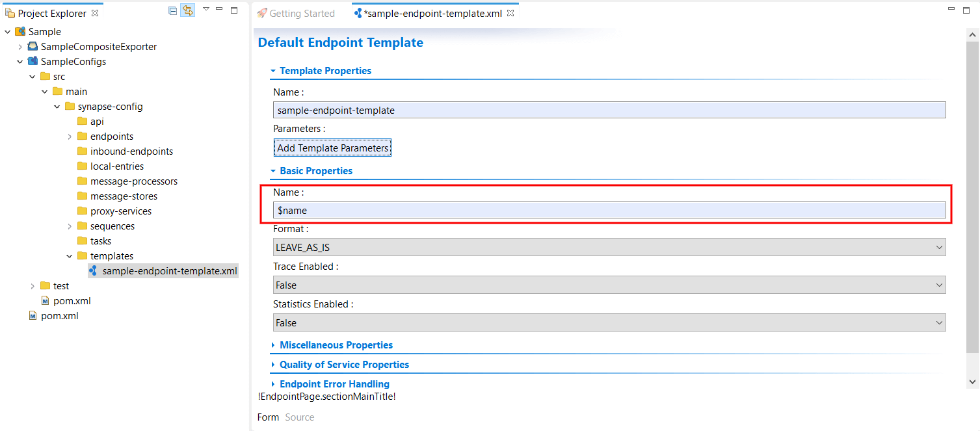Toggle the Link with Editor icon

(187, 10)
